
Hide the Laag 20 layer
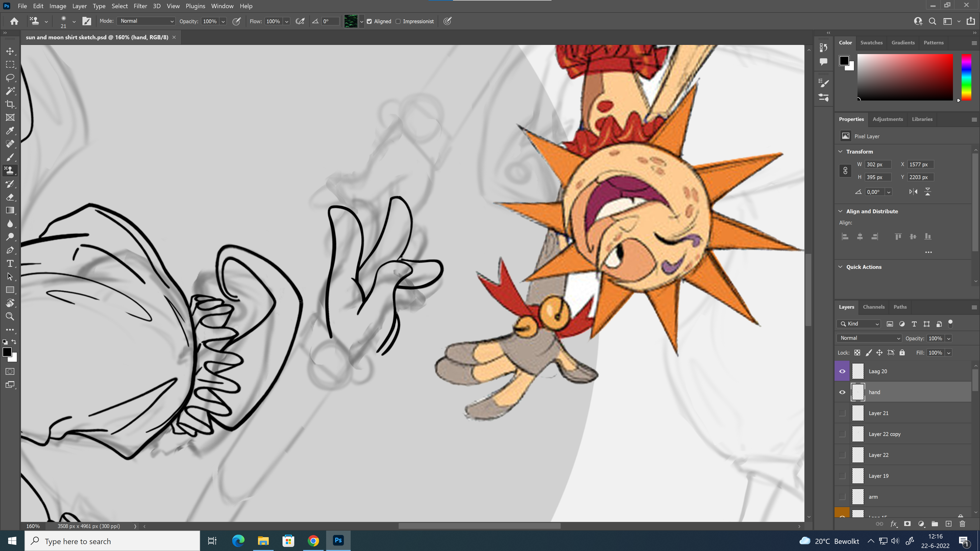point(842,371)
